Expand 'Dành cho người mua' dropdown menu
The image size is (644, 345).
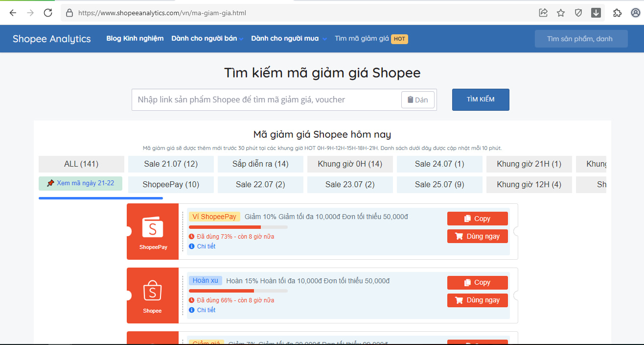coord(289,39)
